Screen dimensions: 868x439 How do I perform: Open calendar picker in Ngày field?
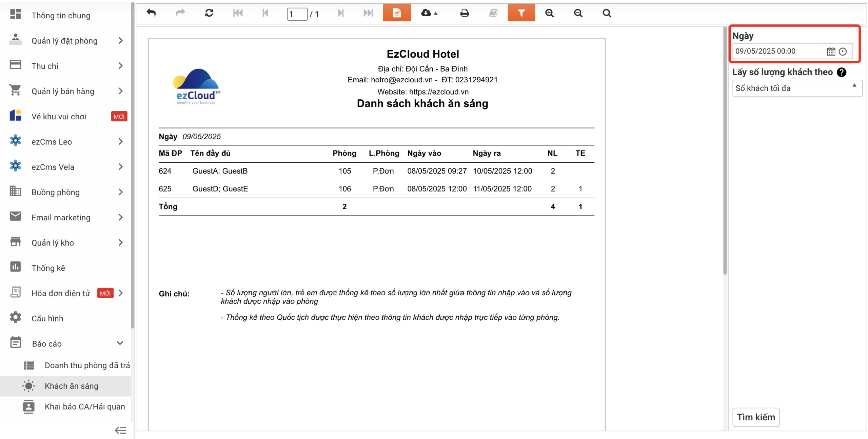(x=831, y=52)
